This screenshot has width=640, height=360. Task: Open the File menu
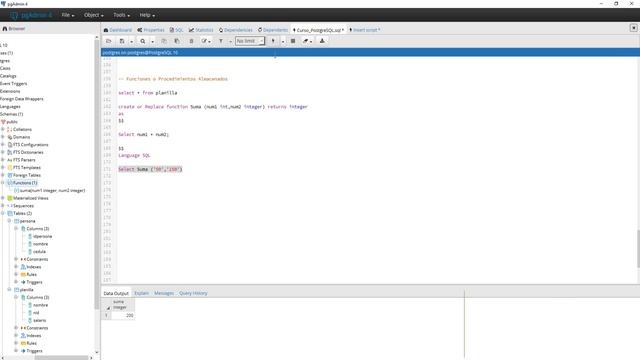(68, 15)
